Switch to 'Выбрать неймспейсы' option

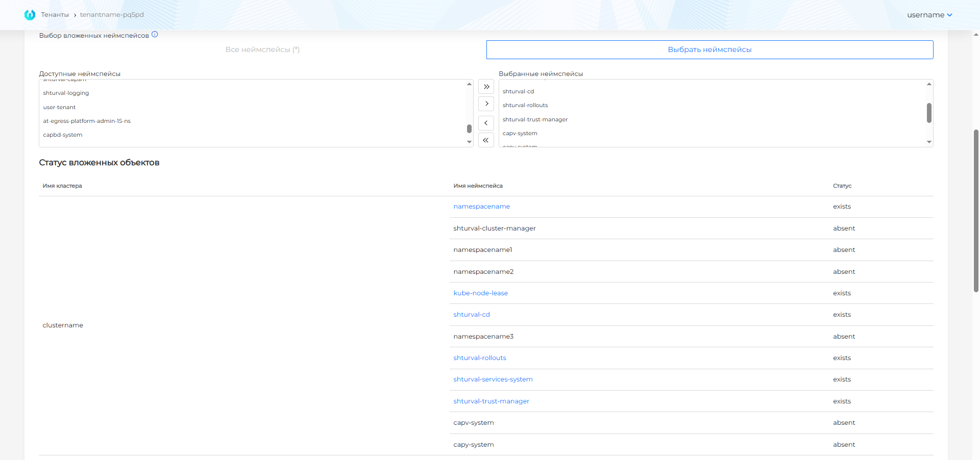point(709,49)
